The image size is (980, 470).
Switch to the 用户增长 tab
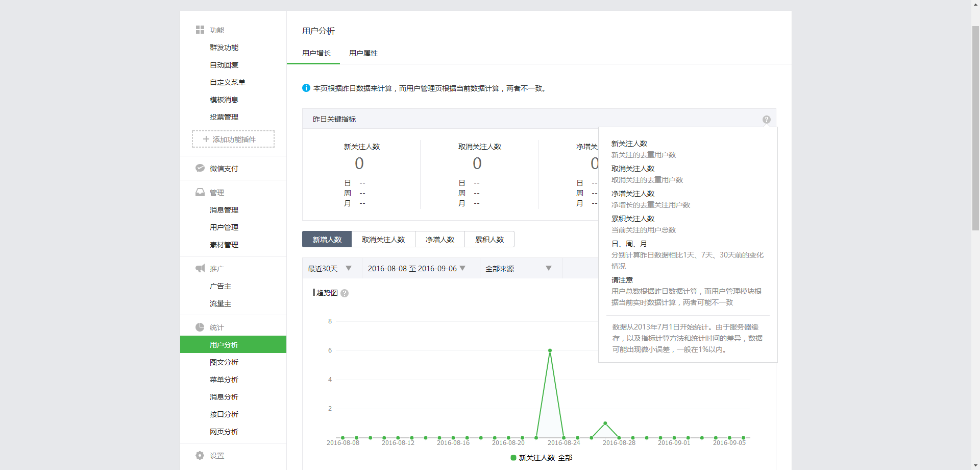(316, 53)
